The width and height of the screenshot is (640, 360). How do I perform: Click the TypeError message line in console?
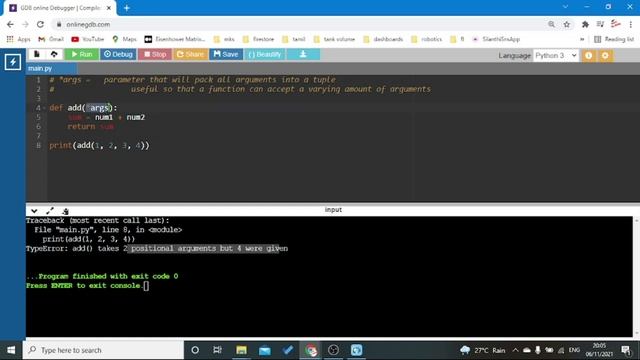click(x=157, y=249)
